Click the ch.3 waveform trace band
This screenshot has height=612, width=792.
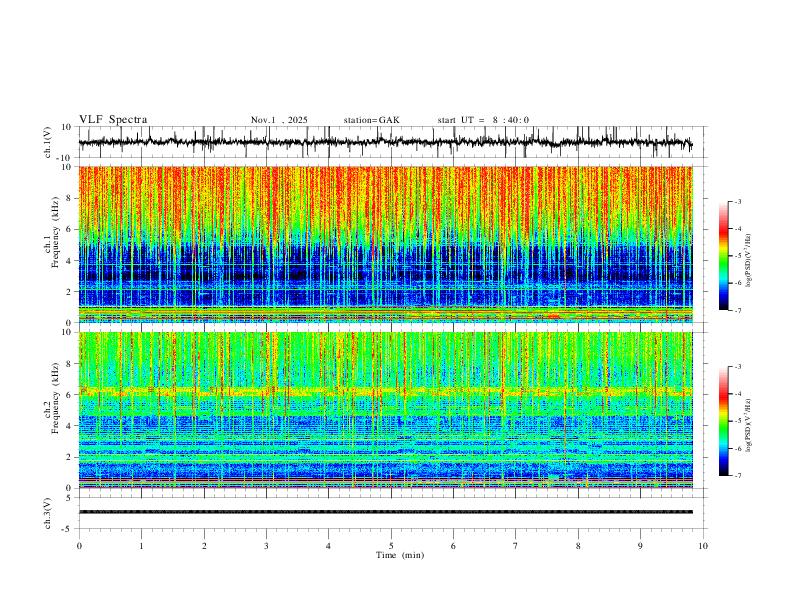385,512
